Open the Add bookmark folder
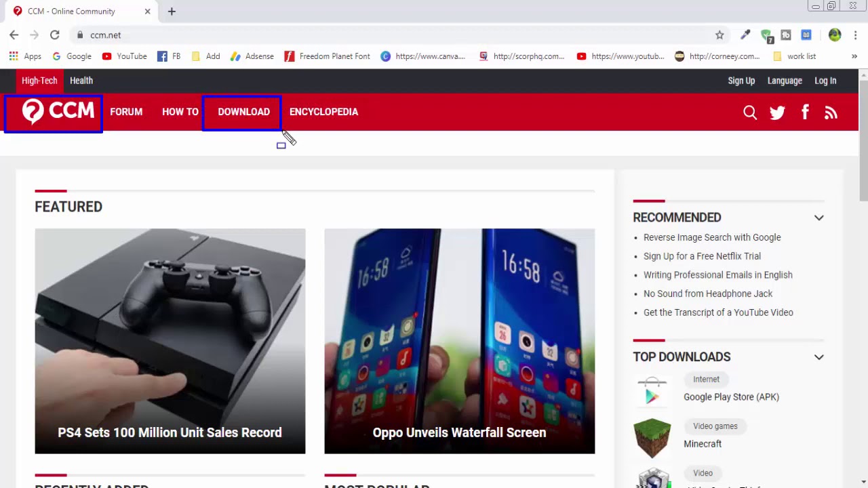This screenshot has height=488, width=868. pos(205,56)
